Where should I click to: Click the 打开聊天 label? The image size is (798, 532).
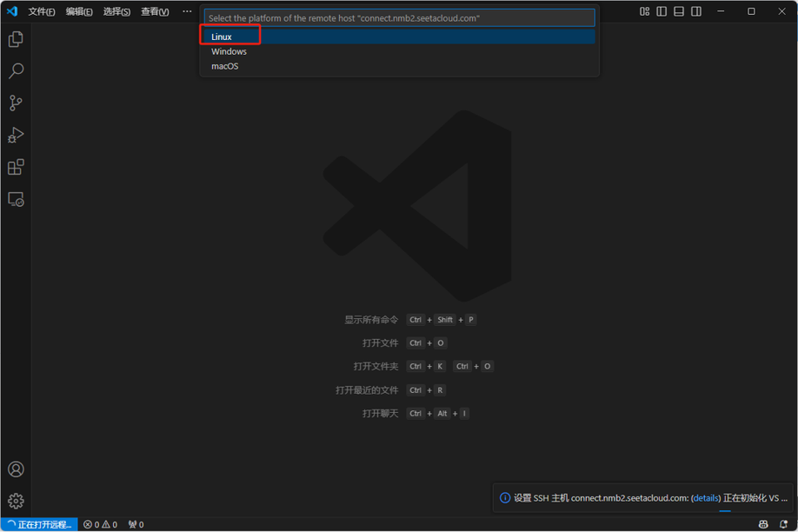click(x=380, y=414)
